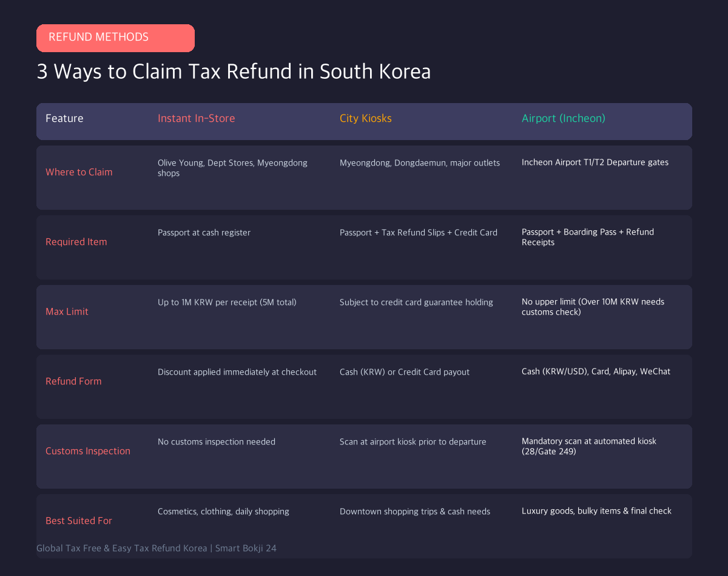Click 'Downtown shopping trips & cash needs' cell
This screenshot has width=728, height=576.
click(x=415, y=511)
